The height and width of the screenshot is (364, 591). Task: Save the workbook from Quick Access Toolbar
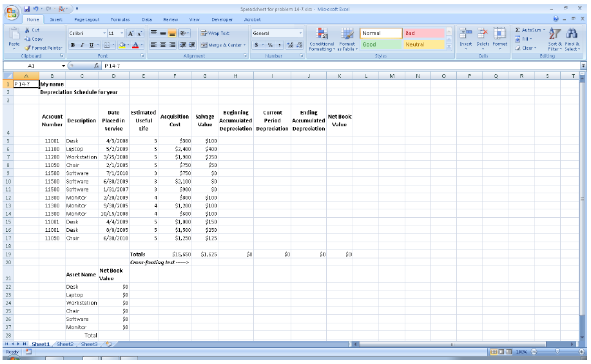(27, 8)
